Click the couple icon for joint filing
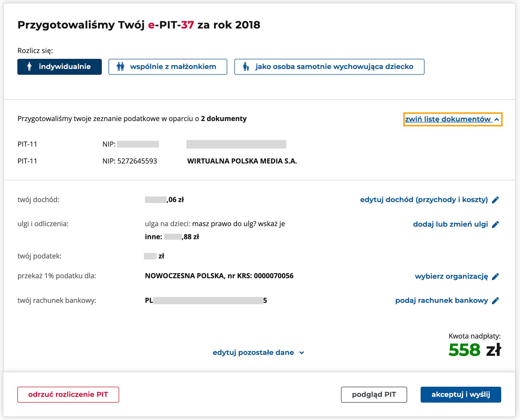This screenshot has height=420, width=520. [121, 67]
